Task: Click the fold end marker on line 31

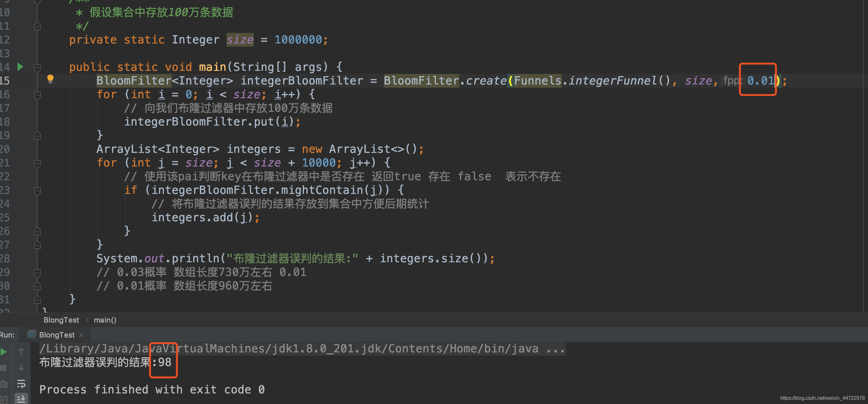Action: 37,300
